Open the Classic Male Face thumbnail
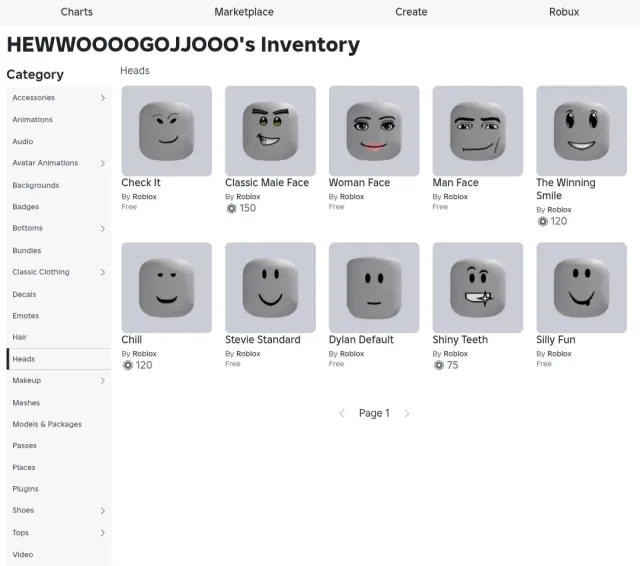The width and height of the screenshot is (640, 566). click(x=270, y=131)
